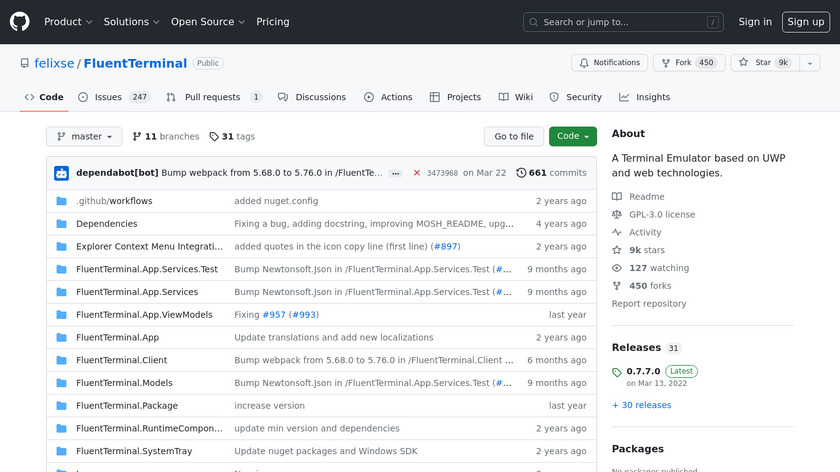The image size is (840, 472).
Task: Click the GPL-3.0 license scale icon
Action: click(x=617, y=214)
